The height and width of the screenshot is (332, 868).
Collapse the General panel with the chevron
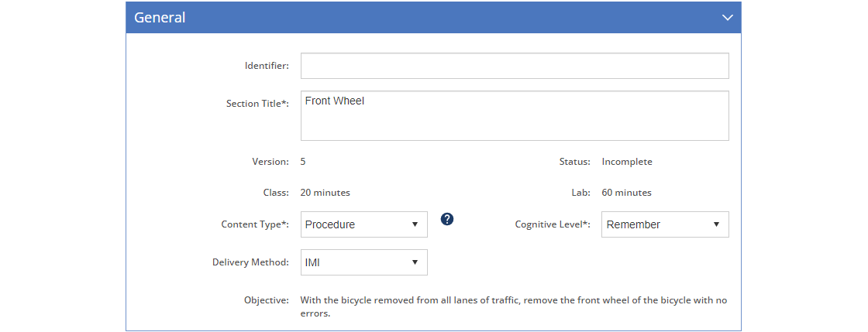click(728, 18)
